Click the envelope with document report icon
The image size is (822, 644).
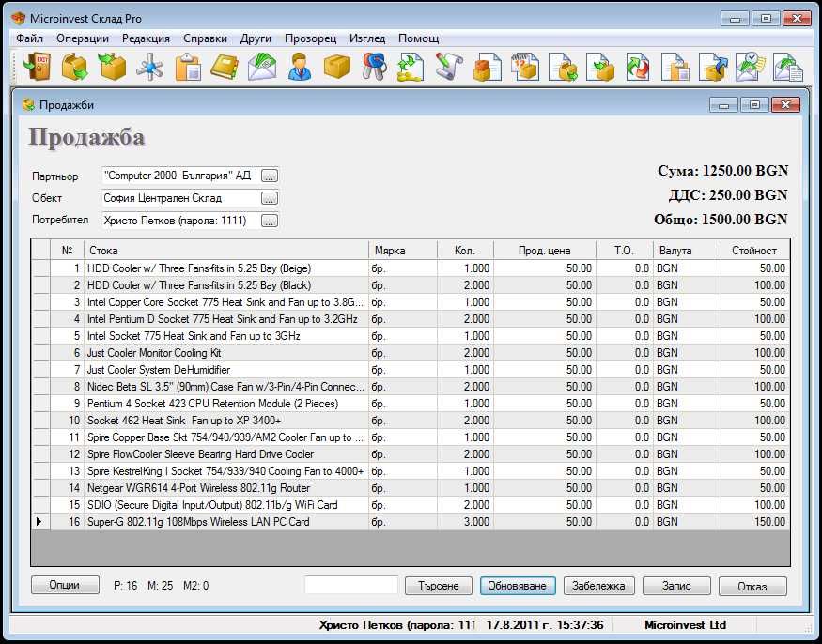(788, 67)
